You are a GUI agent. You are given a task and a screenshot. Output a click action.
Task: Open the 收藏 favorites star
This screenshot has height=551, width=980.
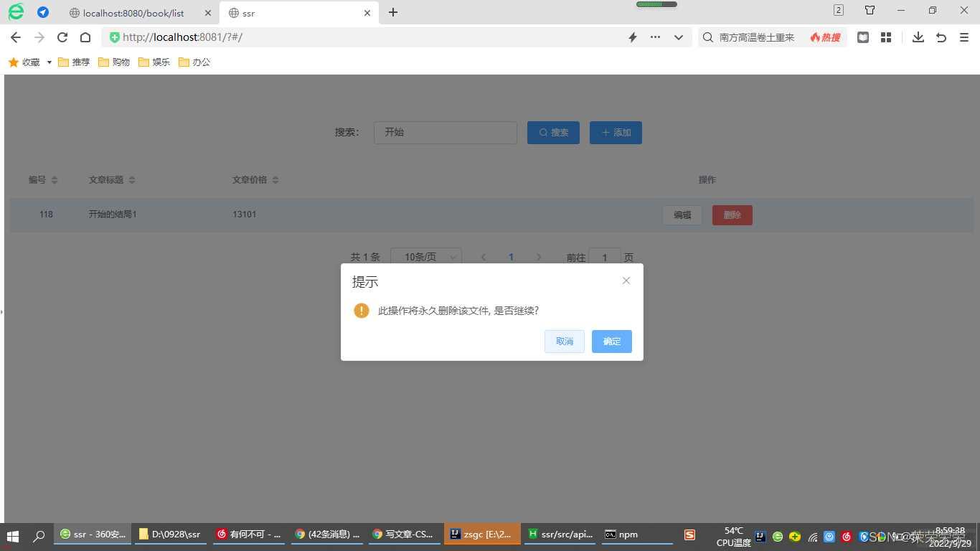tap(14, 62)
